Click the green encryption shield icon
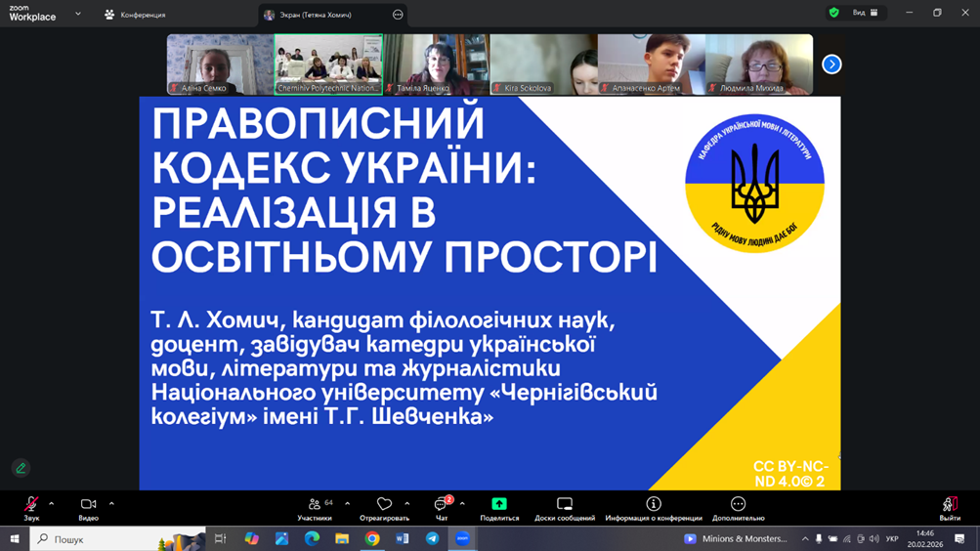 point(833,13)
